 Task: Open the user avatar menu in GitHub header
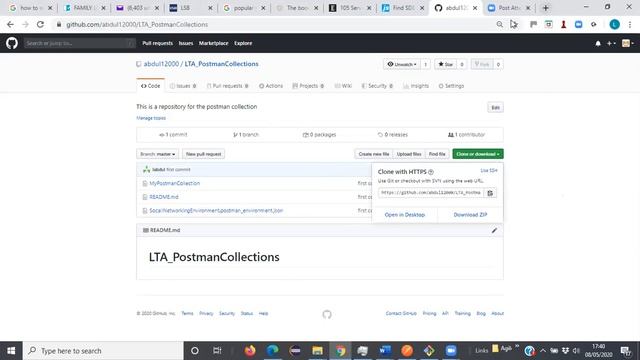click(x=627, y=43)
